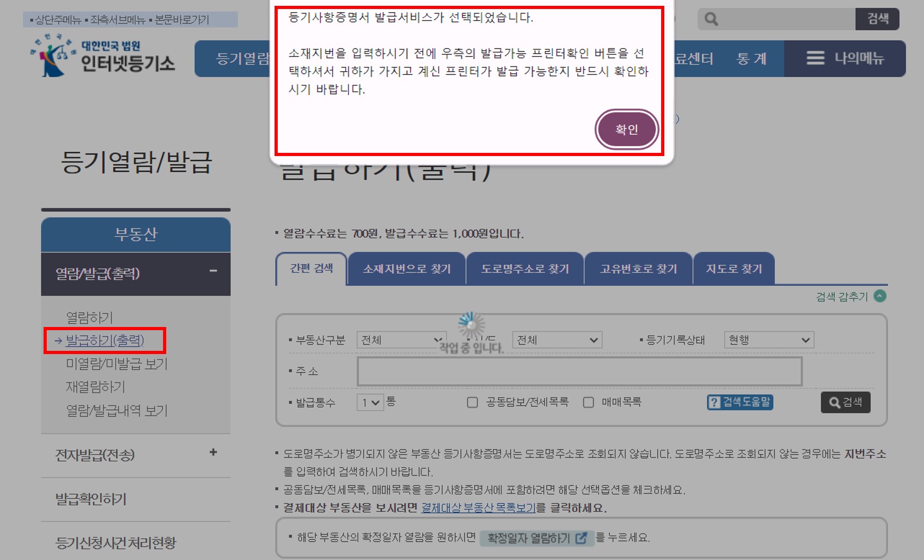
Task: Open the 부동산구분 dropdown
Action: (x=401, y=339)
